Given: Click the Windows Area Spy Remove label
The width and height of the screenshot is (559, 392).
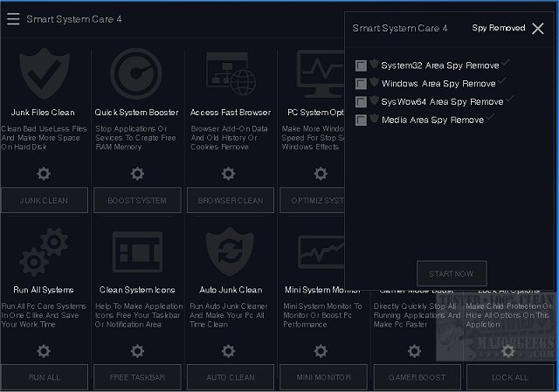Looking at the screenshot, I should point(438,84).
